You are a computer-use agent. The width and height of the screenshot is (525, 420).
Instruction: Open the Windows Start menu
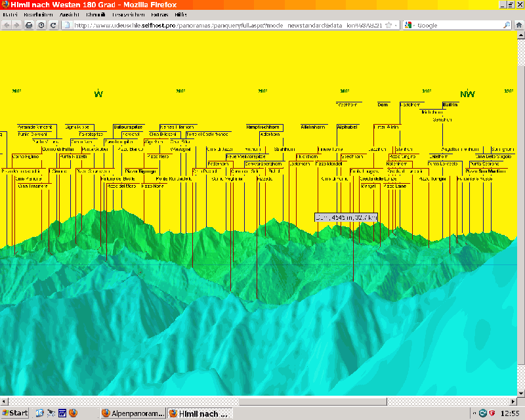(14, 413)
